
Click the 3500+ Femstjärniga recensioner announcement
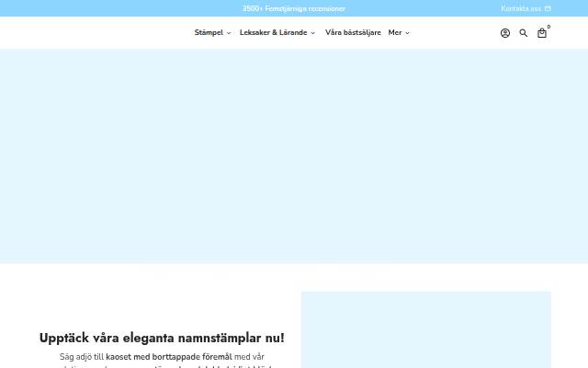[294, 8]
